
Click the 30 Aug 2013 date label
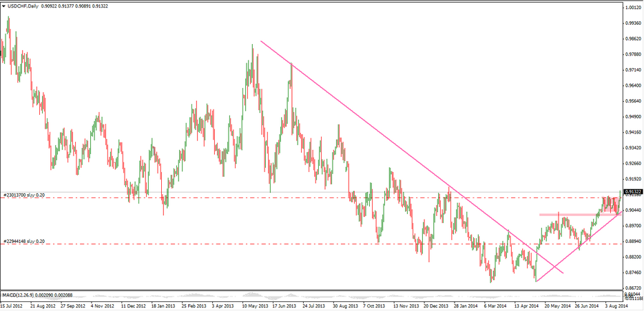tap(346, 305)
